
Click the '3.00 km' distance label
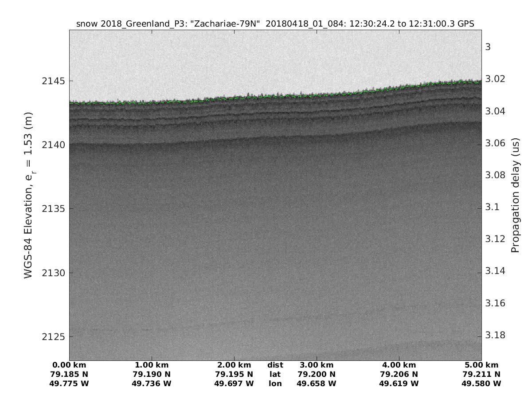point(317,365)
